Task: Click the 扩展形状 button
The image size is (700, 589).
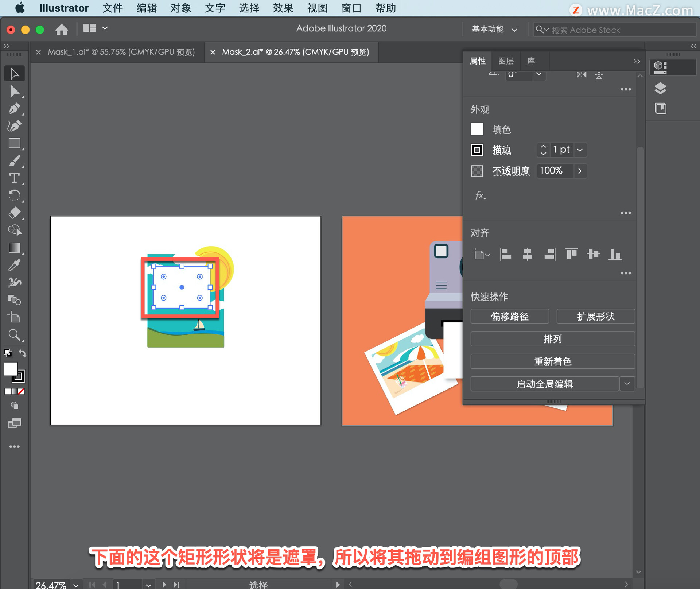Action: coord(596,316)
